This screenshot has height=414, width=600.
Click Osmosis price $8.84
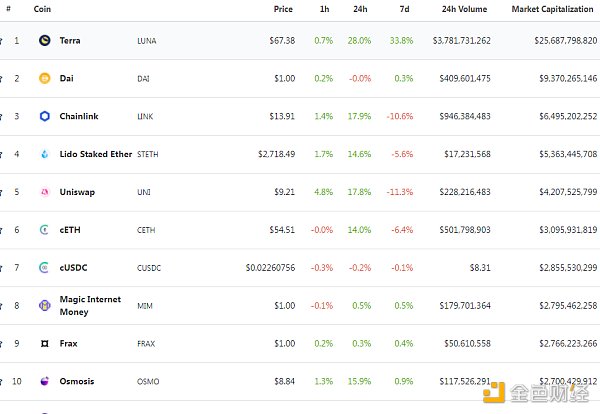285,381
